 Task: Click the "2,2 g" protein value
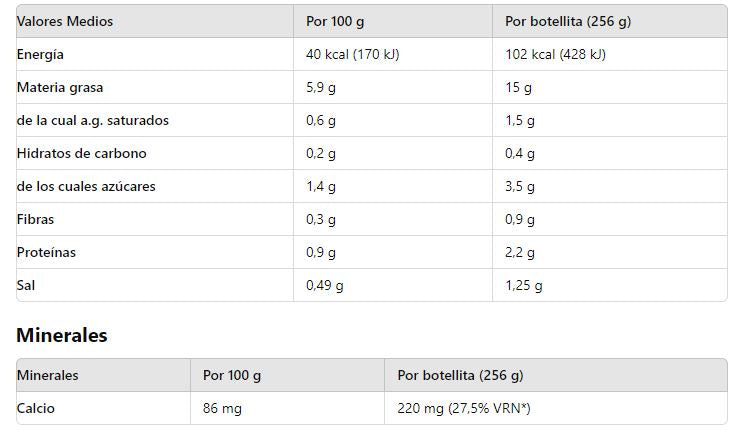(x=520, y=252)
